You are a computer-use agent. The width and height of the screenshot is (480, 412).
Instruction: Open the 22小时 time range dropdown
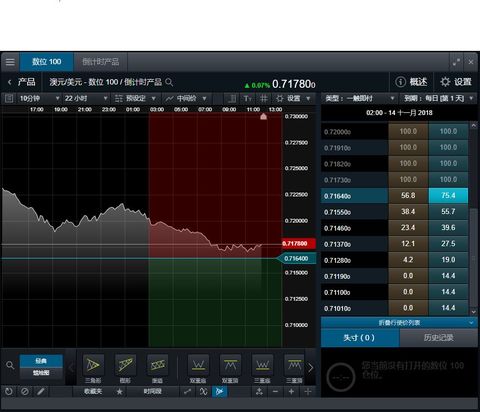pyautogui.click(x=86, y=98)
